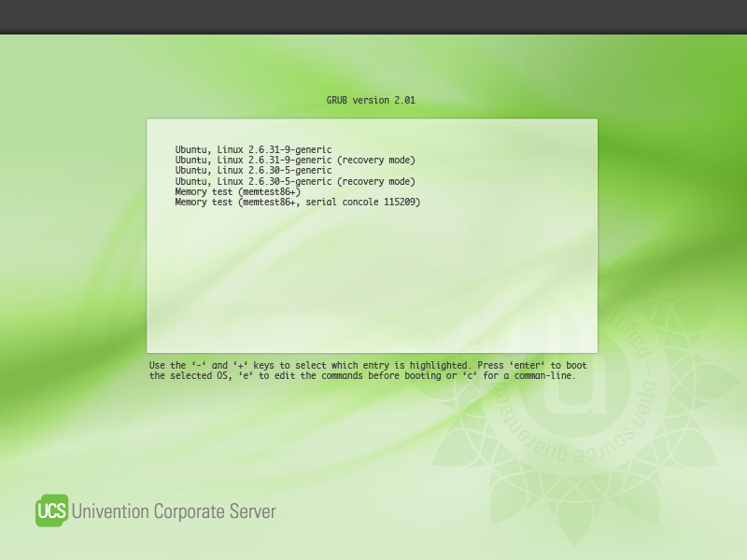Click the '(recovery mode)' label for 2.6.31-9
This screenshot has height=560, width=747.
(376, 160)
